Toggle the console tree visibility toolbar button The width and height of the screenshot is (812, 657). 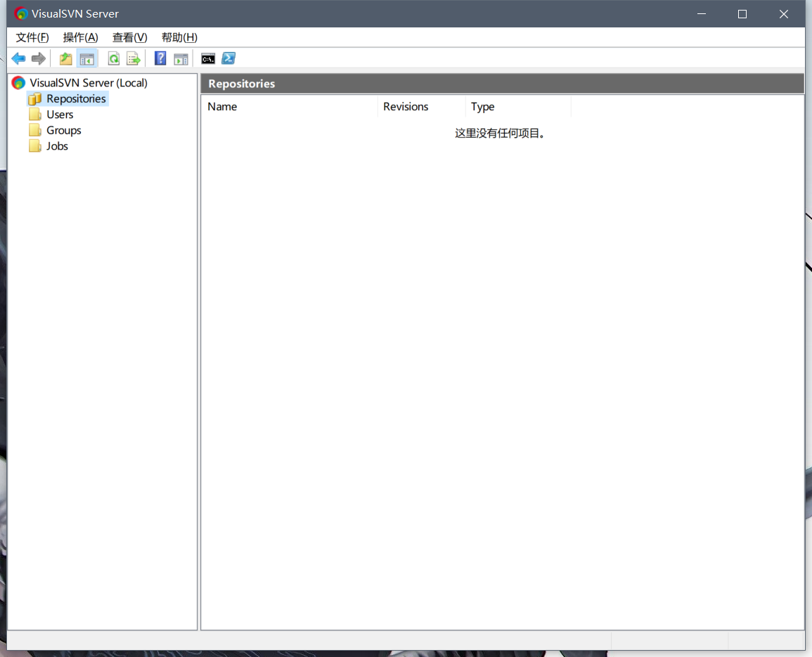point(87,58)
